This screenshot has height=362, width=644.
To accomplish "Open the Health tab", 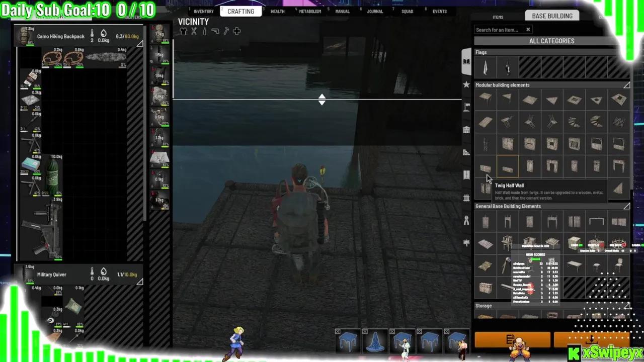I will pos(277,11).
